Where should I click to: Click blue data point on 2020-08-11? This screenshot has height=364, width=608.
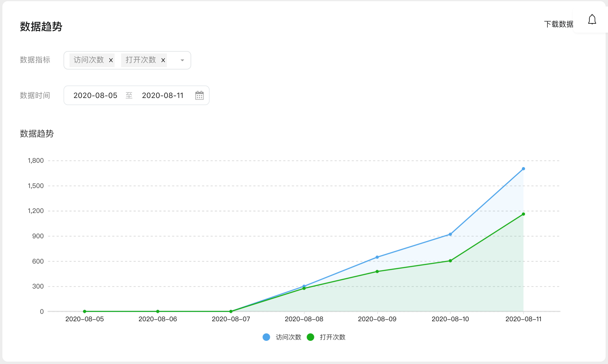click(523, 169)
